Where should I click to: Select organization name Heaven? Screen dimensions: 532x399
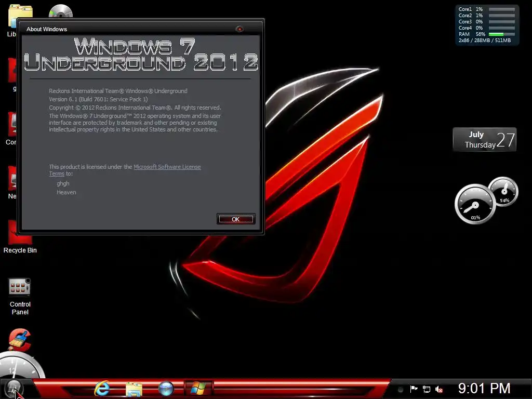point(66,192)
